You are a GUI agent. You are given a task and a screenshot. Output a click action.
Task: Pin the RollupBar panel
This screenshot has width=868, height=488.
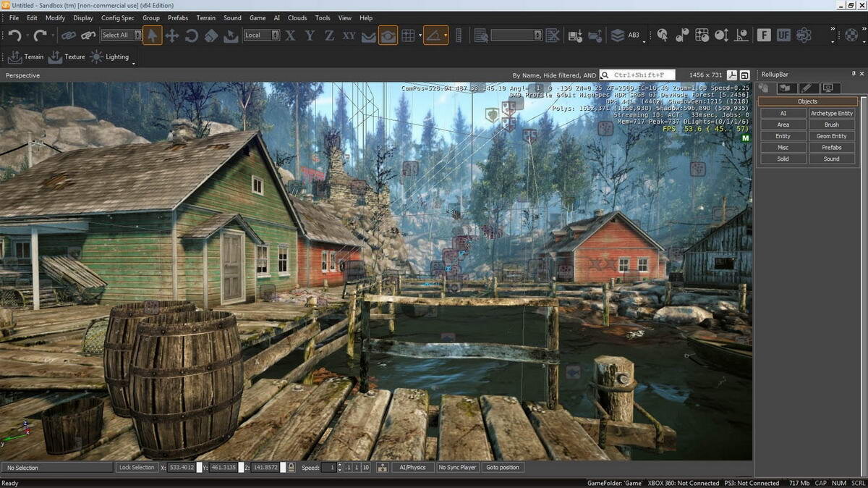pyautogui.click(x=854, y=74)
